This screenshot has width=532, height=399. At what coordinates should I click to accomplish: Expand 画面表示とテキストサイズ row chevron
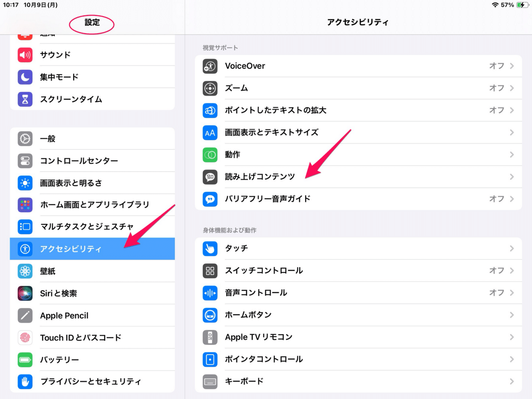pyautogui.click(x=512, y=133)
